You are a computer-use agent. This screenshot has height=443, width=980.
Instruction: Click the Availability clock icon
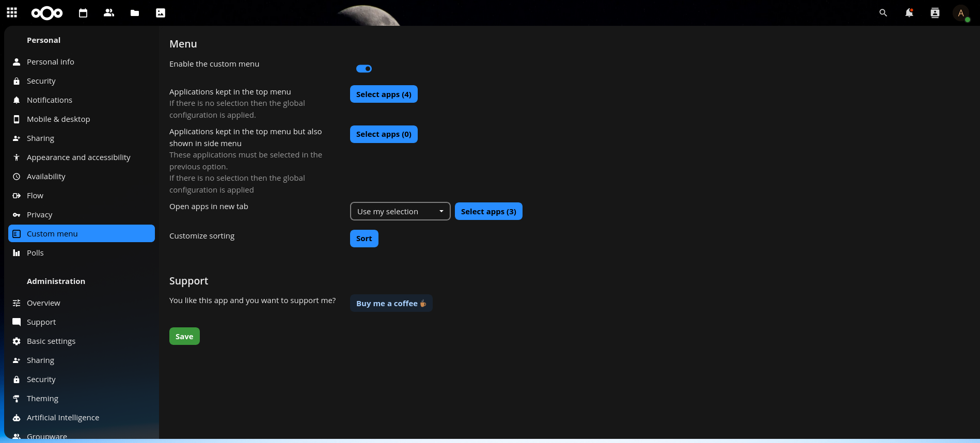pos(17,177)
